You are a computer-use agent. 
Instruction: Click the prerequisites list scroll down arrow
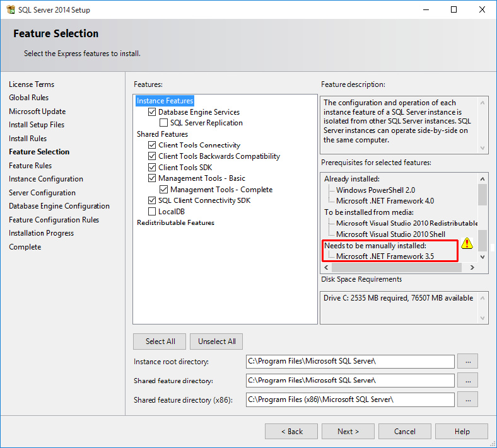click(482, 257)
